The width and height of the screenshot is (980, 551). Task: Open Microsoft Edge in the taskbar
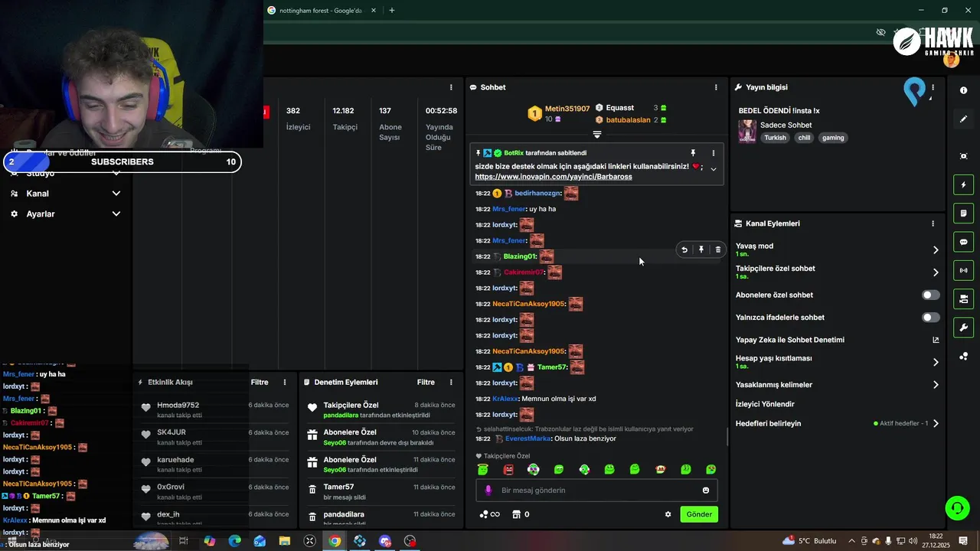[x=234, y=541]
